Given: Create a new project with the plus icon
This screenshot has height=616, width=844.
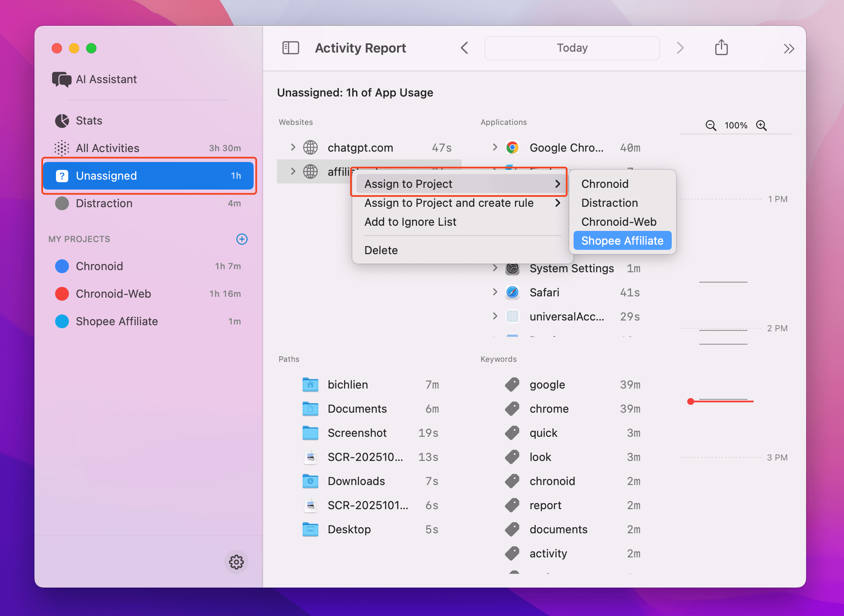Looking at the screenshot, I should (242, 239).
